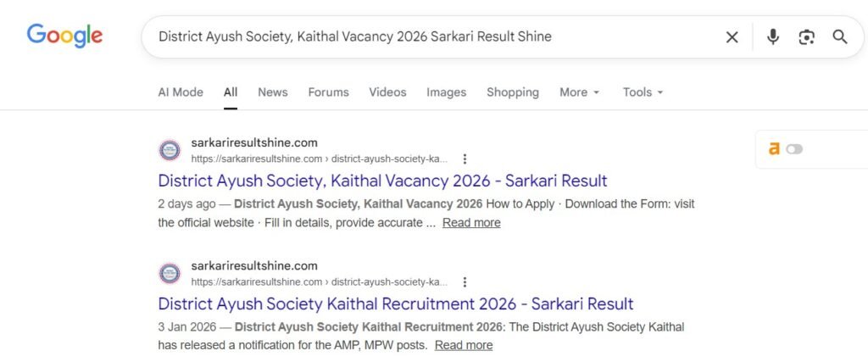Switch to the News tab

click(273, 92)
